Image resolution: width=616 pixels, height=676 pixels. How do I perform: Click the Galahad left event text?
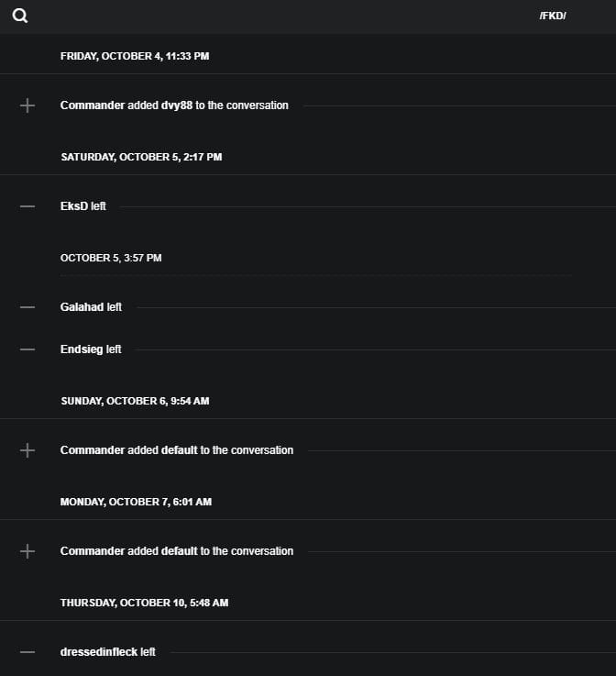pyautogui.click(x=91, y=307)
